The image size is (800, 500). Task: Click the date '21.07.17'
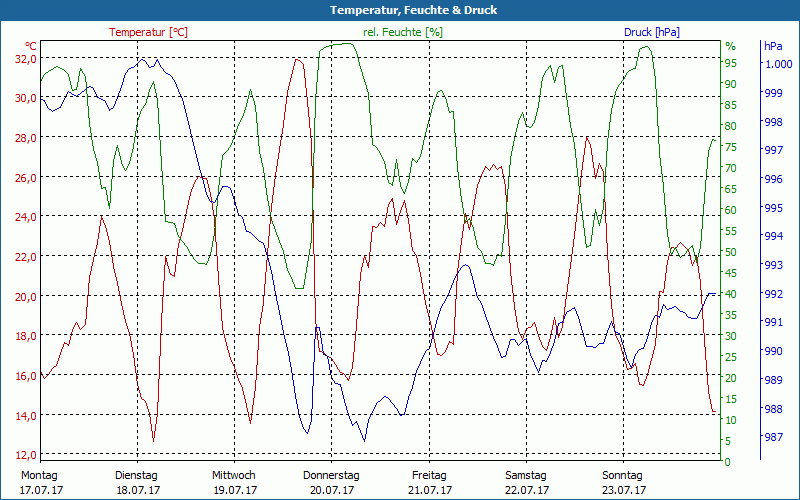pos(430,490)
